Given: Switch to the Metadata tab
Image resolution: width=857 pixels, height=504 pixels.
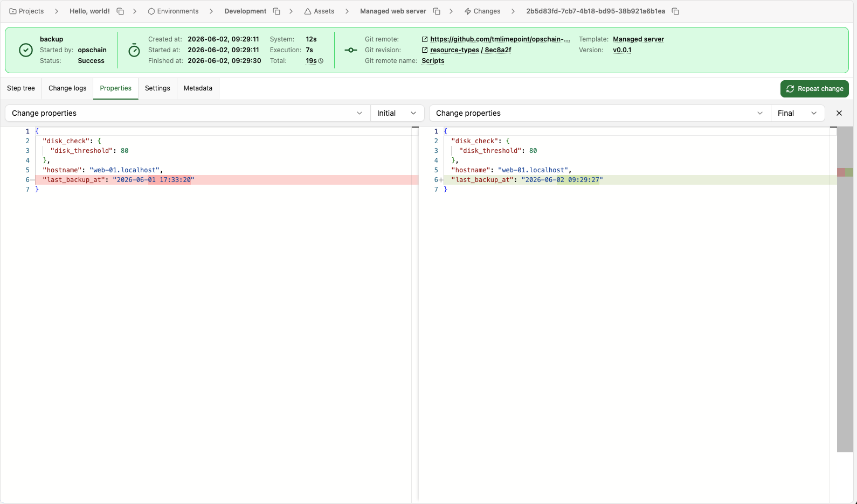Looking at the screenshot, I should (x=198, y=88).
